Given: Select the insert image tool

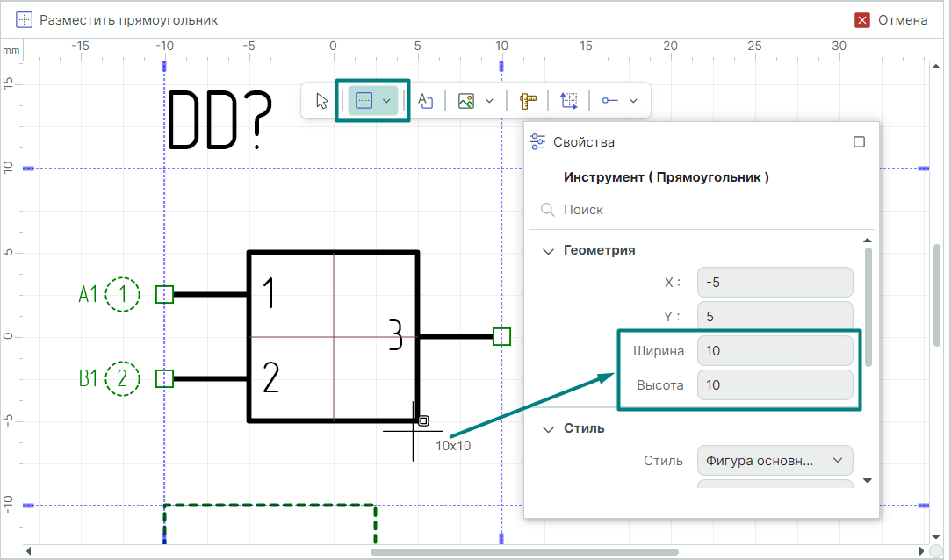Looking at the screenshot, I should point(466,101).
